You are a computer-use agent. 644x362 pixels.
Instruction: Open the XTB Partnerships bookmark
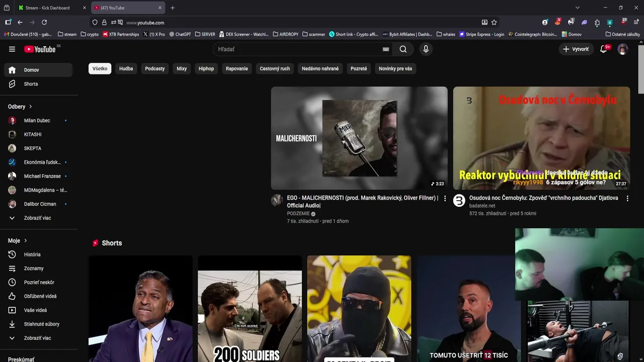121,34
